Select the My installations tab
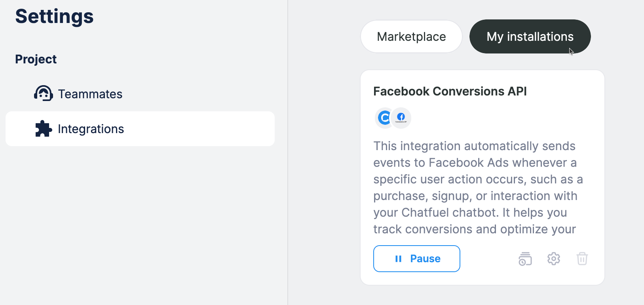Image resolution: width=644 pixels, height=305 pixels. click(x=530, y=36)
